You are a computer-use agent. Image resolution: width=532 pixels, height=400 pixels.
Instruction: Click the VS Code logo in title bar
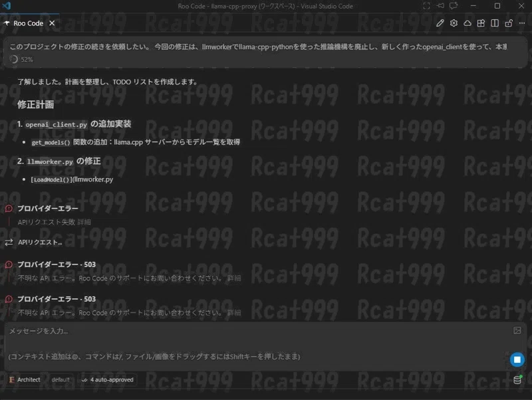pyautogui.click(x=7, y=5)
